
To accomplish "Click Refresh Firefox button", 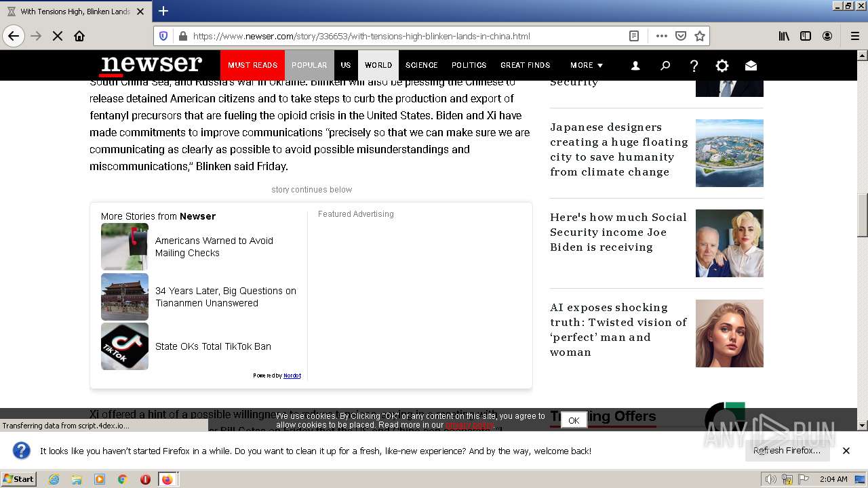I will 787,451.
